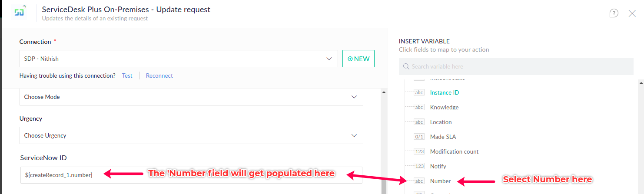Viewport: 644px width, 194px height.
Task: Open the Connection dropdown SDP - Nithish
Action: click(179, 59)
